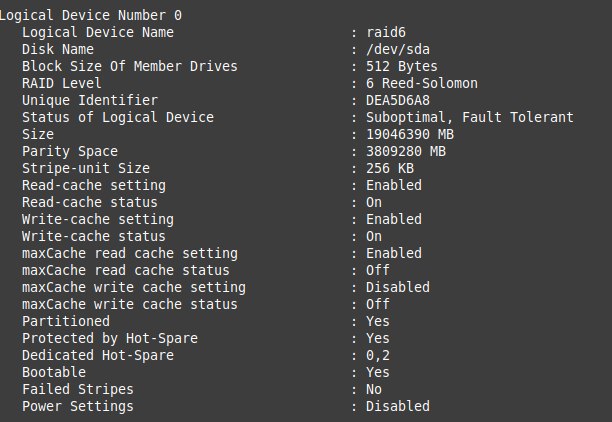Click 'No' beside Failed Stripes
The width and height of the screenshot is (612, 422).
[374, 390]
